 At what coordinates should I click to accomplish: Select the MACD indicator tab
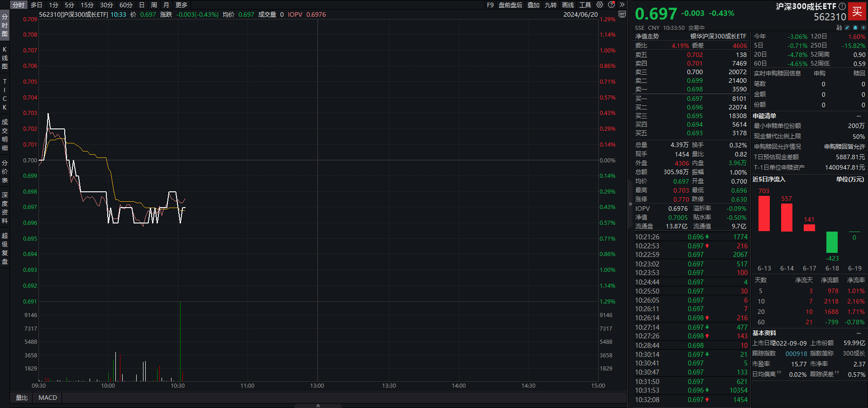[48, 398]
